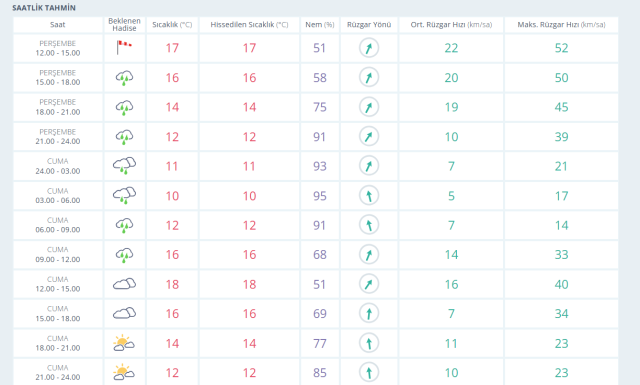
Task: Click the 'CUMA 06.00 - 09.00' time cell
Action: [x=58, y=225]
